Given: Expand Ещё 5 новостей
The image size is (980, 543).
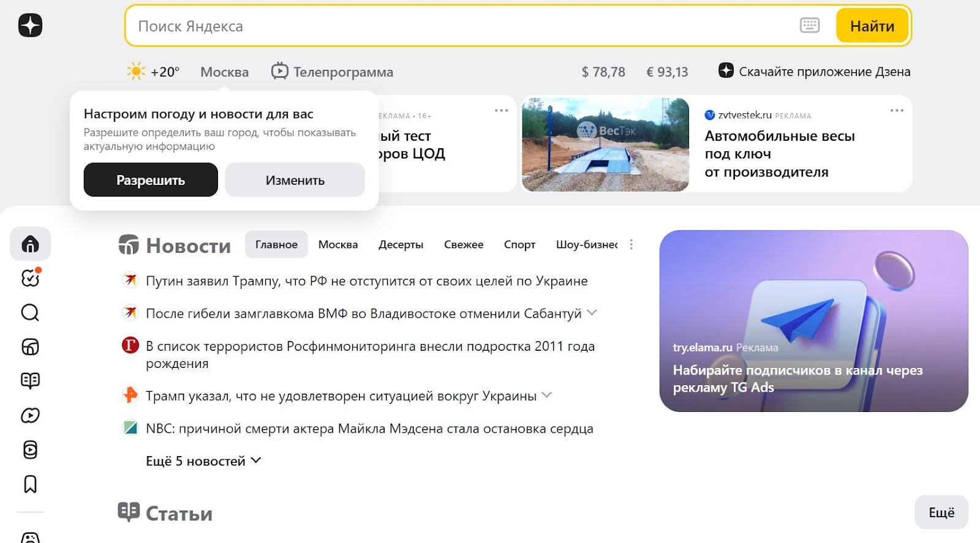Looking at the screenshot, I should (x=203, y=461).
